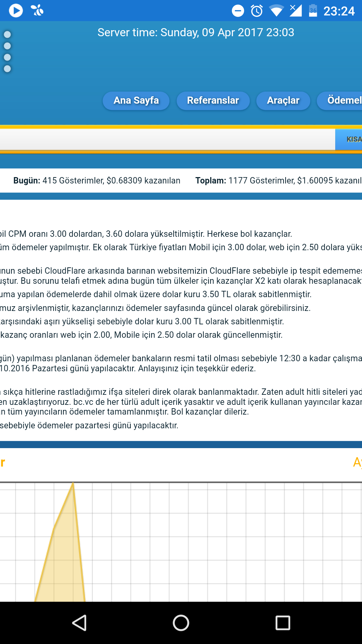The width and height of the screenshot is (362, 644).
Task: Tap the CloudFlare arkasında barınan announcement line
Action: tap(181, 271)
